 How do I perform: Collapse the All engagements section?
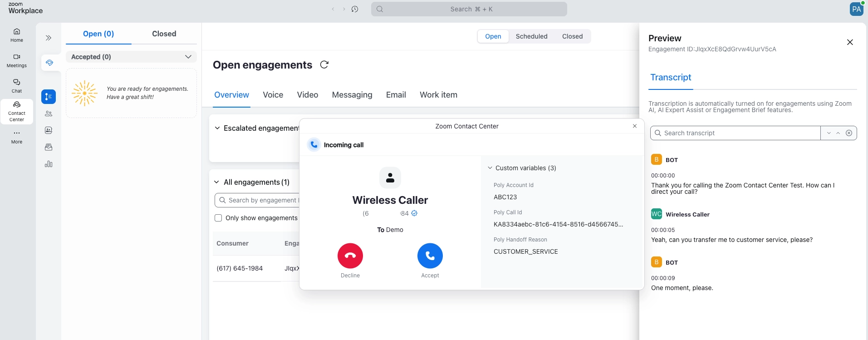point(217,182)
